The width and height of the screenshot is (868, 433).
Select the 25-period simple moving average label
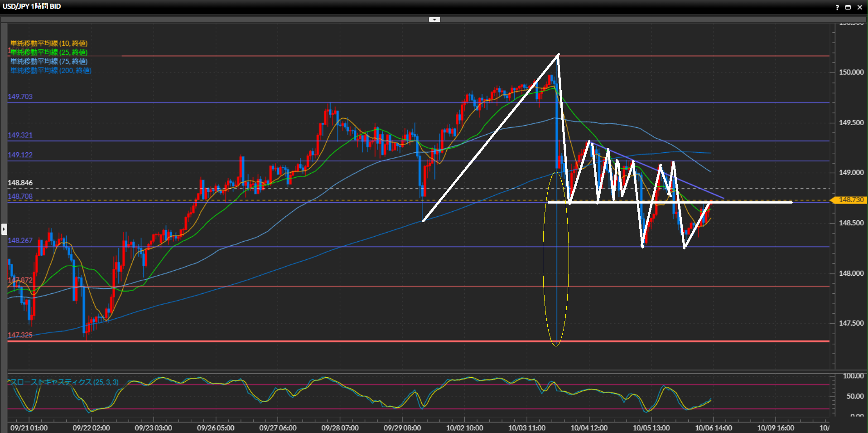click(49, 53)
